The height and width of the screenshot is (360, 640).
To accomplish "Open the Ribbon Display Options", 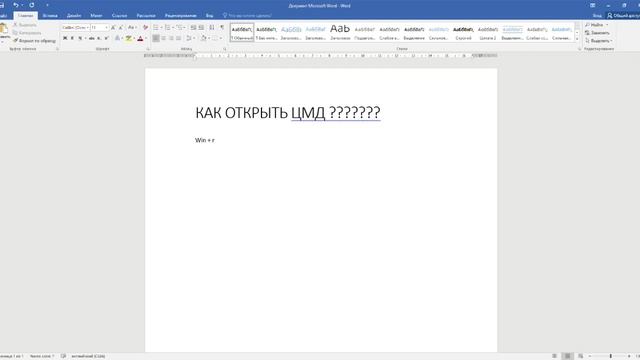I will (593, 5).
